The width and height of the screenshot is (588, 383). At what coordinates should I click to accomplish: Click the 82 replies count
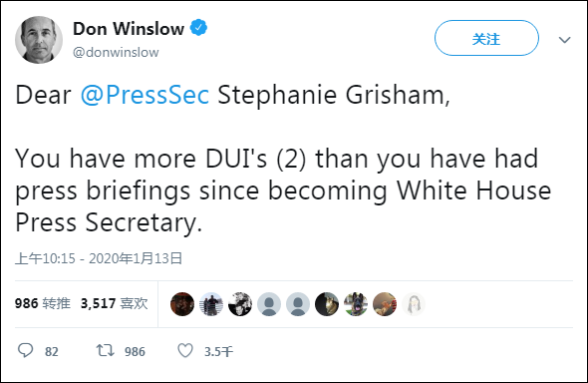coord(52,351)
